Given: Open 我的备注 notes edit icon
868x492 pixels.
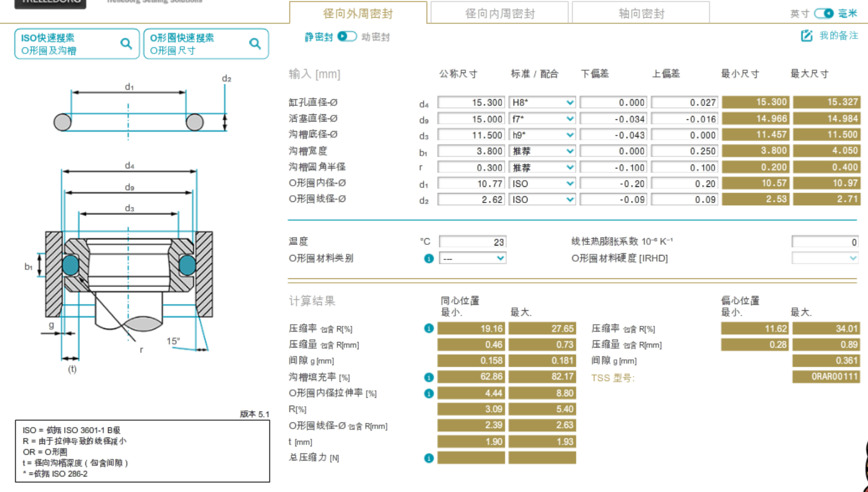Looking at the screenshot, I should (x=806, y=36).
